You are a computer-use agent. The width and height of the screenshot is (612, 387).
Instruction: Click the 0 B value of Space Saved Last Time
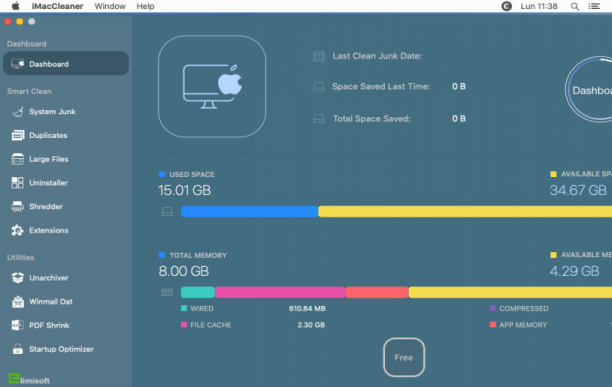coord(459,87)
